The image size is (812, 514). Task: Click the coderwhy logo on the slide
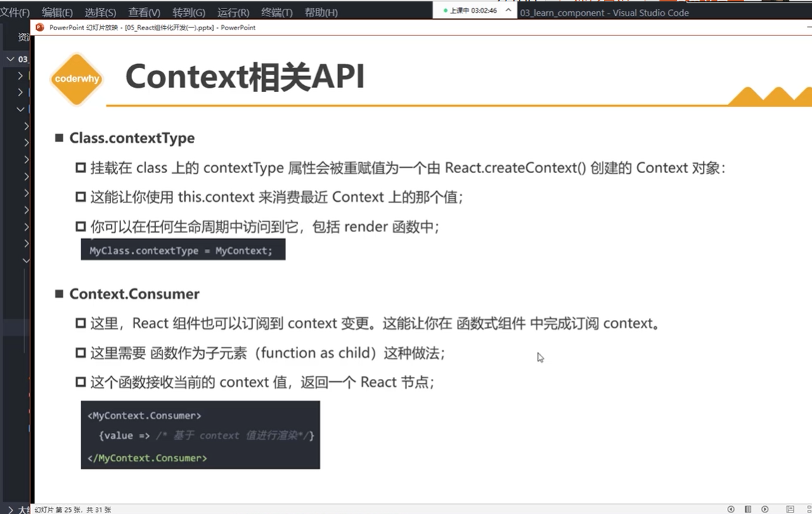(77, 79)
